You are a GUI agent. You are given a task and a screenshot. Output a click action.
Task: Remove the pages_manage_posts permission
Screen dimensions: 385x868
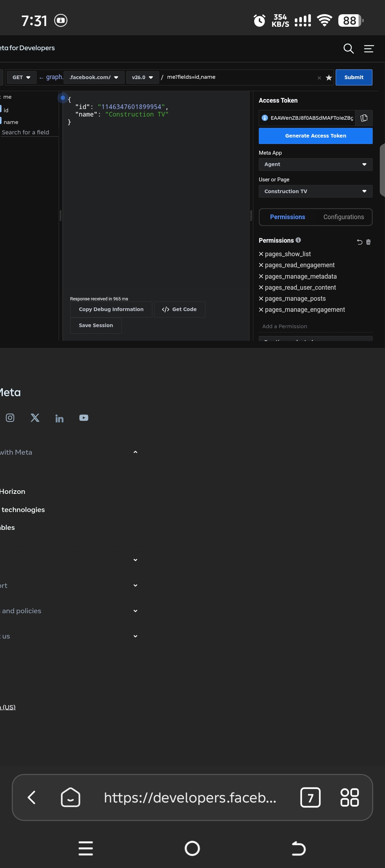tap(261, 299)
